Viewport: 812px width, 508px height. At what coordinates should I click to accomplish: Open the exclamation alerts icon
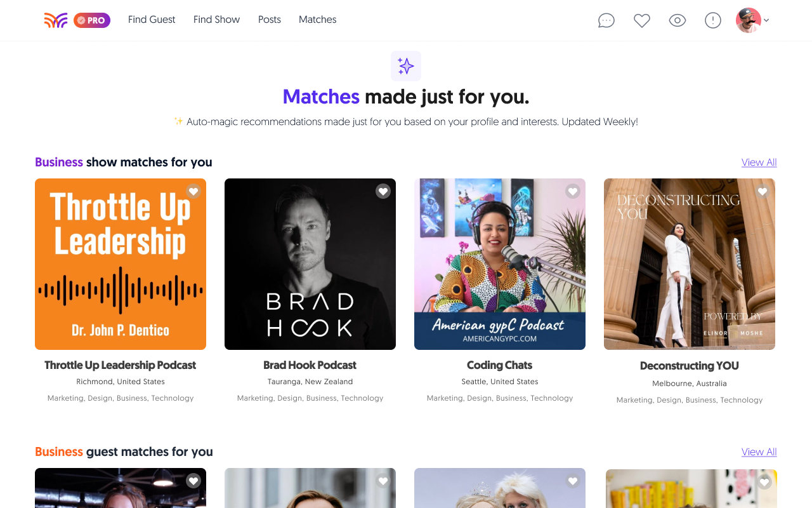tap(713, 20)
